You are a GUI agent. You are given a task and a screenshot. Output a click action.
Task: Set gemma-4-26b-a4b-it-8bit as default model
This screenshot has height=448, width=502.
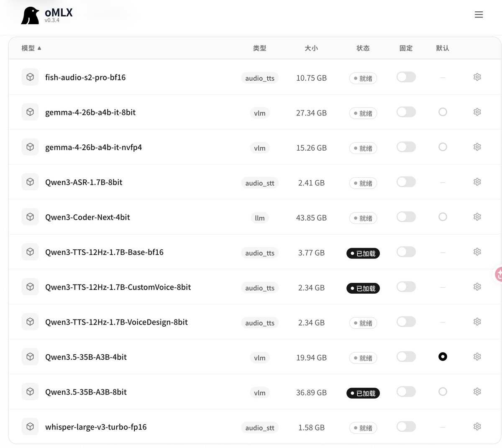pos(443,112)
